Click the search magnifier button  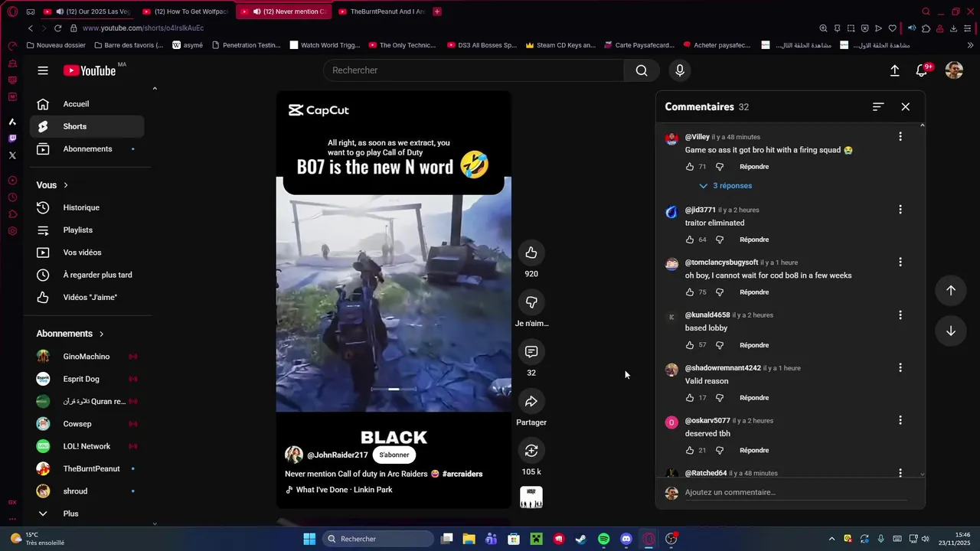pyautogui.click(x=642, y=70)
